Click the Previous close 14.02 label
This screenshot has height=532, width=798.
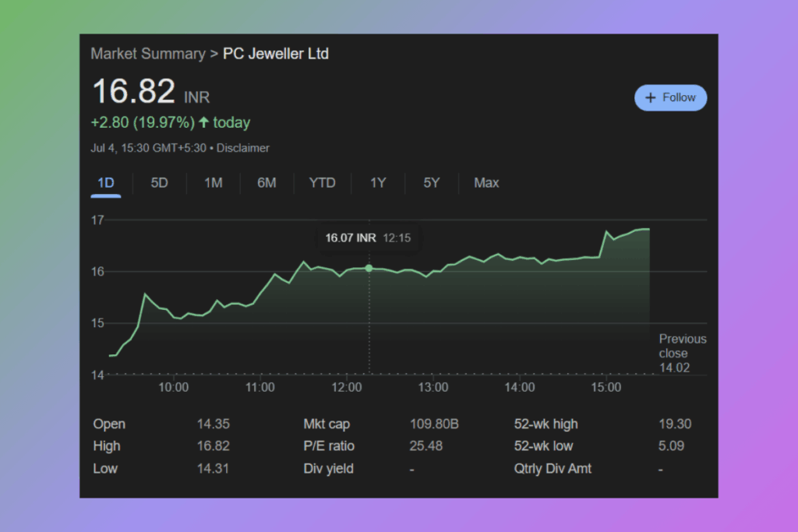pos(682,353)
